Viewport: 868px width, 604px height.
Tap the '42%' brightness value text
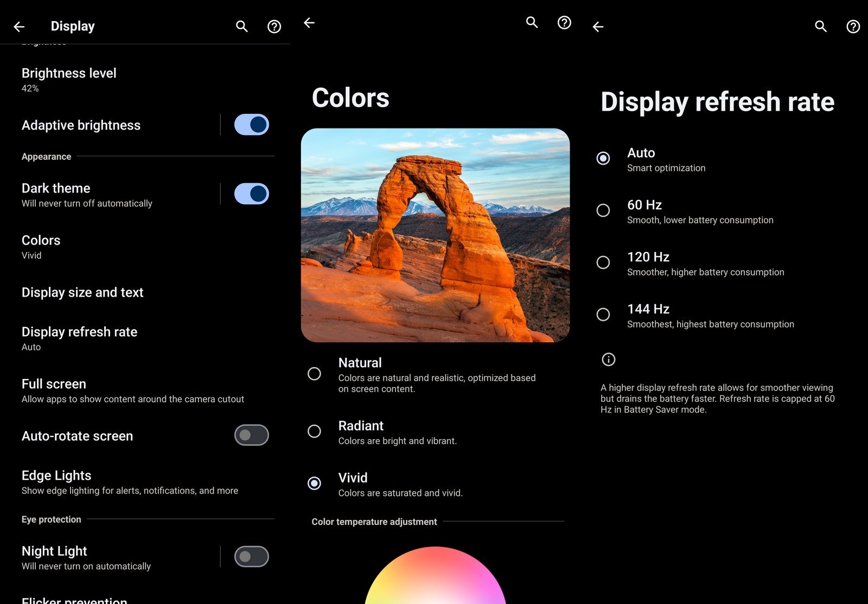[x=30, y=88]
